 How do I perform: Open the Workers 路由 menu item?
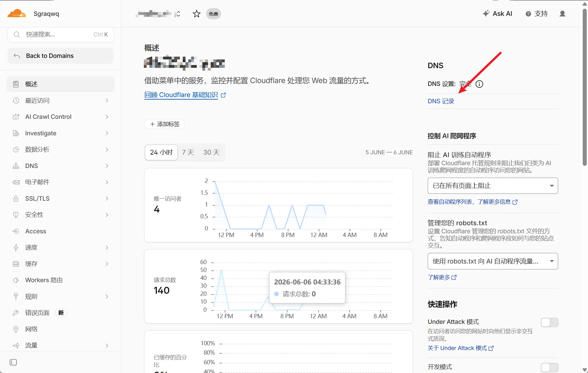[61, 280]
